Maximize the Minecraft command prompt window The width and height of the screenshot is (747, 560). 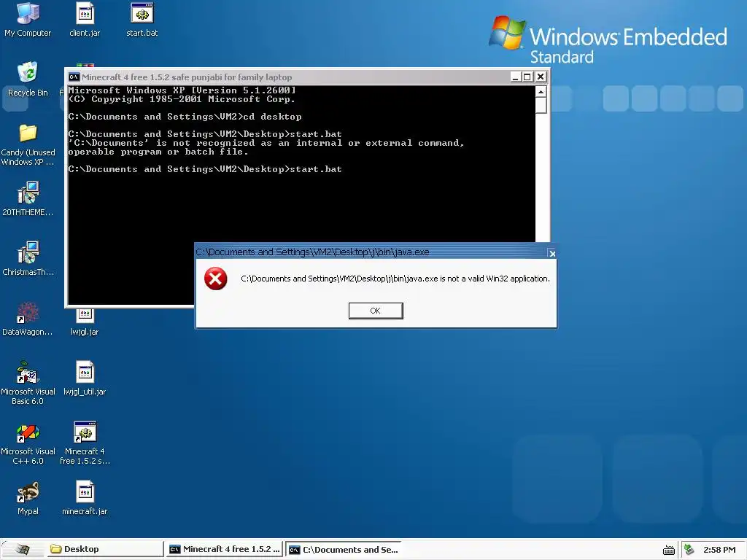pos(527,77)
